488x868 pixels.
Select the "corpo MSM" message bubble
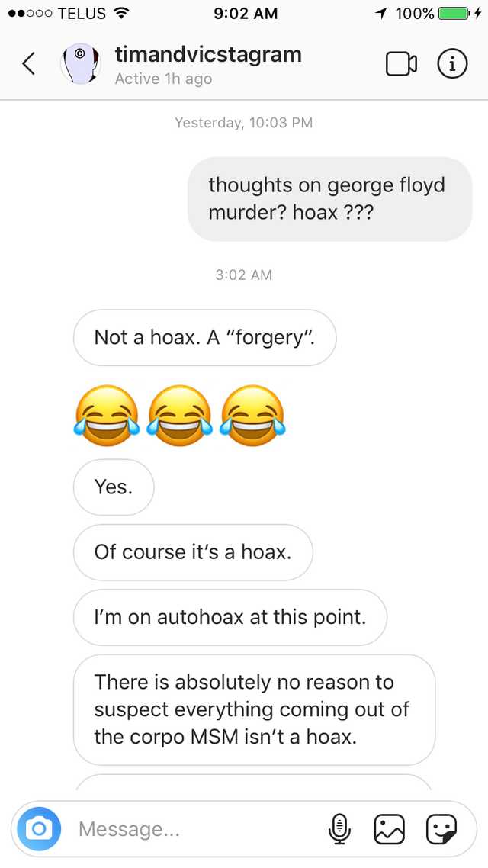coord(254,709)
